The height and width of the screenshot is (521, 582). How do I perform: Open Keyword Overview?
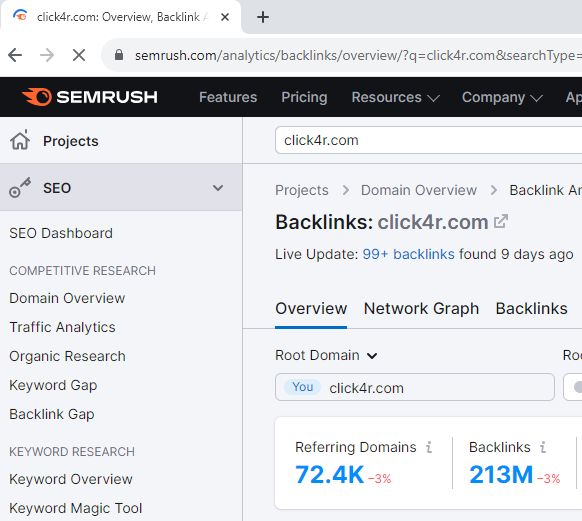pos(71,479)
